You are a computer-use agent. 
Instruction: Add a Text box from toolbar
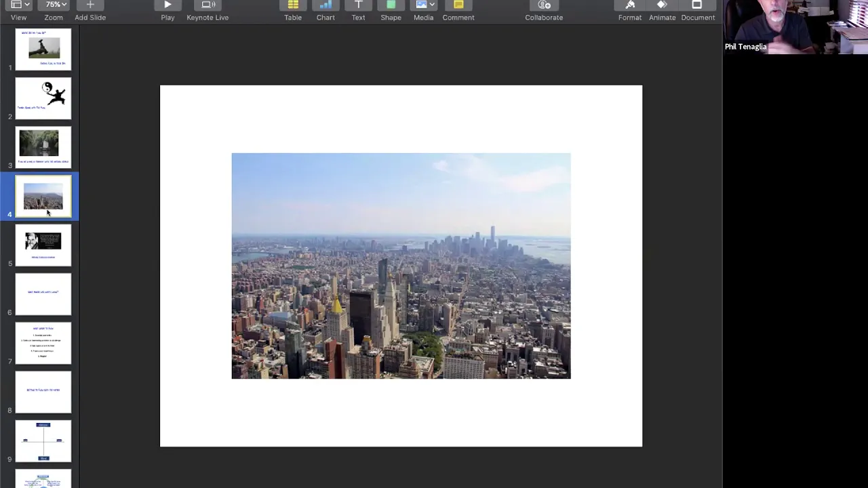358,5
